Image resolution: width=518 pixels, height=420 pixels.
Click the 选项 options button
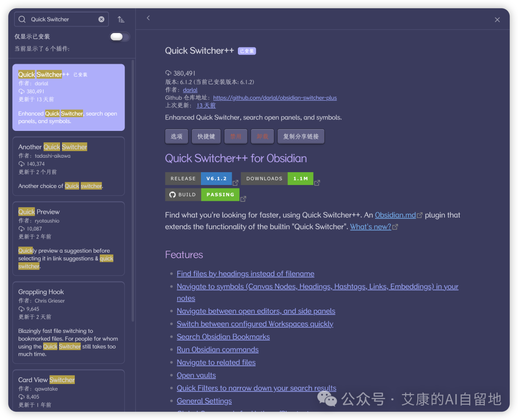(x=177, y=136)
